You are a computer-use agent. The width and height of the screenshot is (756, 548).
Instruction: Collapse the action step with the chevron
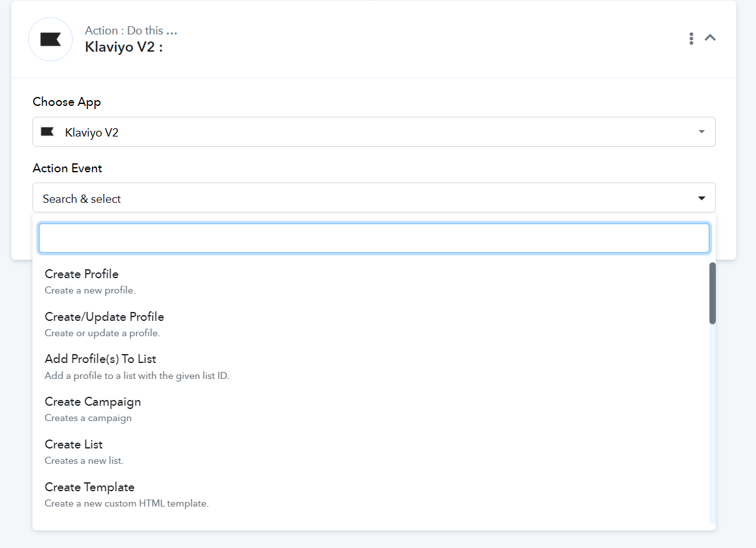coord(710,38)
